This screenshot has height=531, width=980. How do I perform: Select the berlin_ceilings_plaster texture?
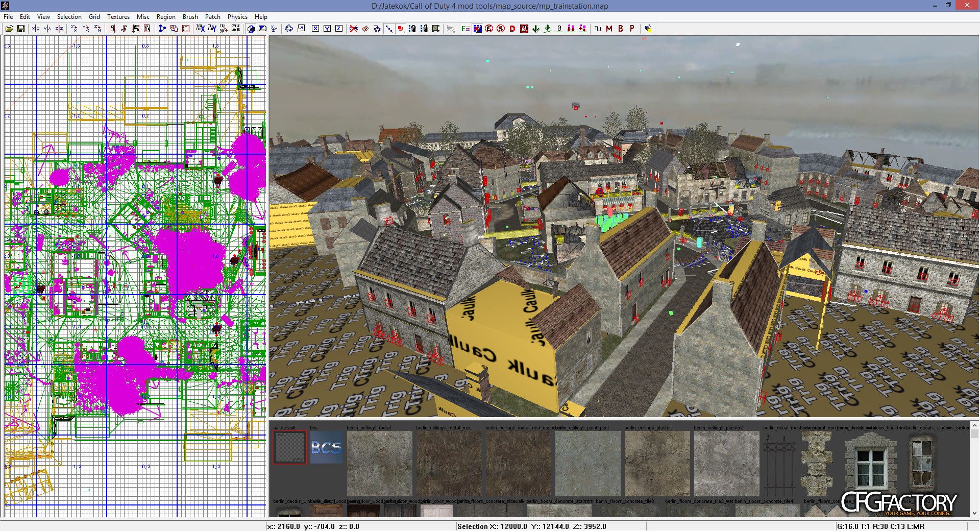tap(657, 463)
